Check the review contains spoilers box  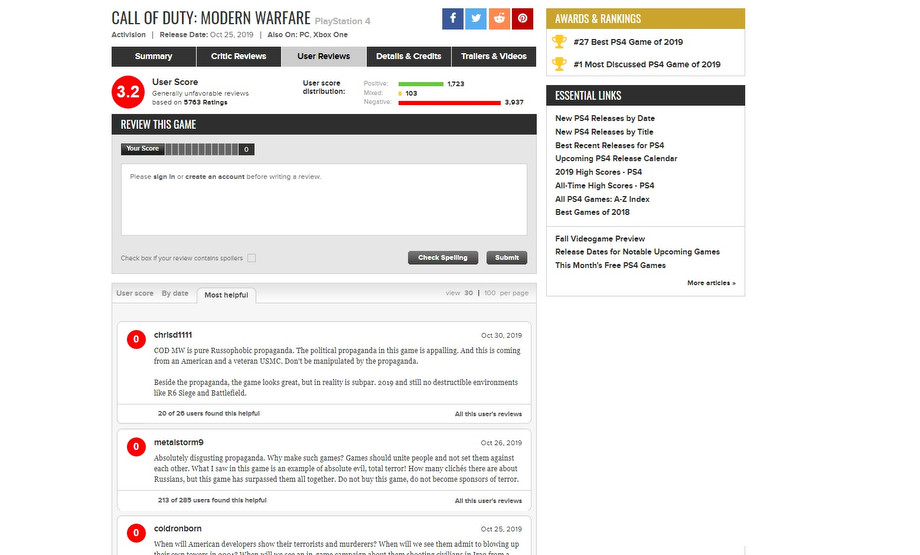[x=252, y=258]
